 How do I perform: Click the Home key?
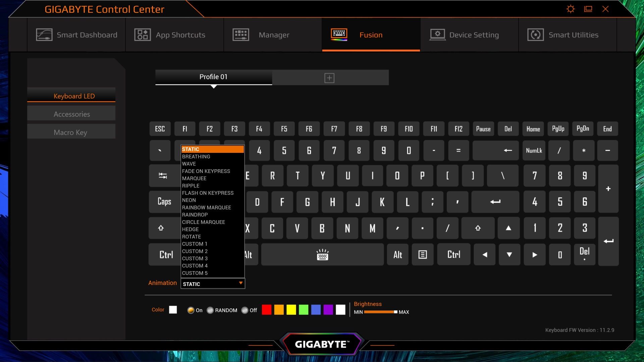click(533, 129)
